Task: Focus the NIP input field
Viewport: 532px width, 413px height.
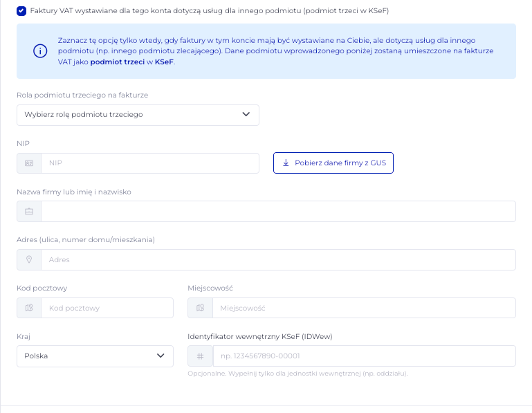Action: [149, 163]
